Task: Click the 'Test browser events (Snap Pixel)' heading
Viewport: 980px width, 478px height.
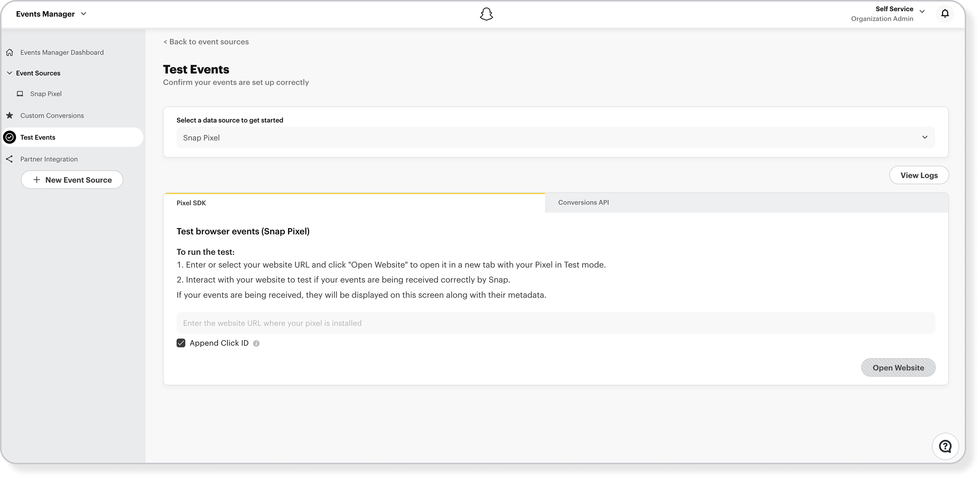Action: coord(243,231)
